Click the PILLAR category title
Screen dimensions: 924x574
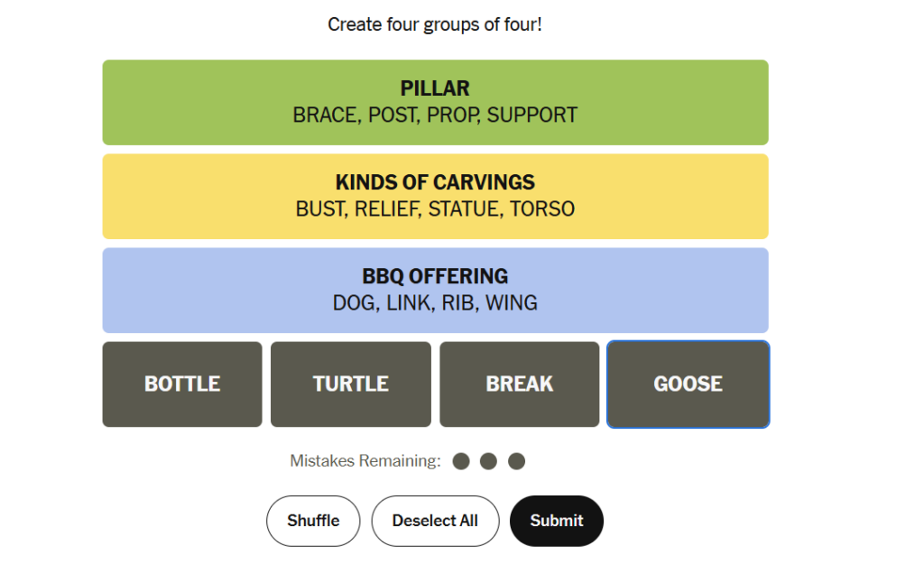click(x=435, y=88)
